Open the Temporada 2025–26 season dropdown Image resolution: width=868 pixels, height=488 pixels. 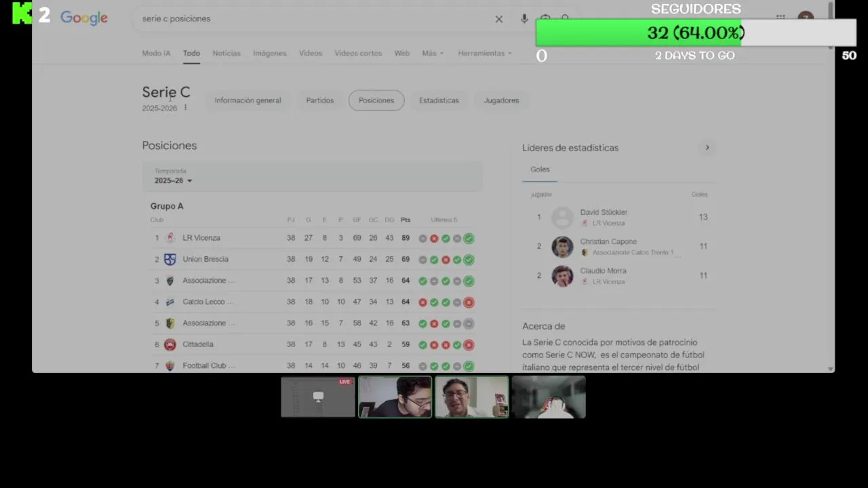[312, 176]
